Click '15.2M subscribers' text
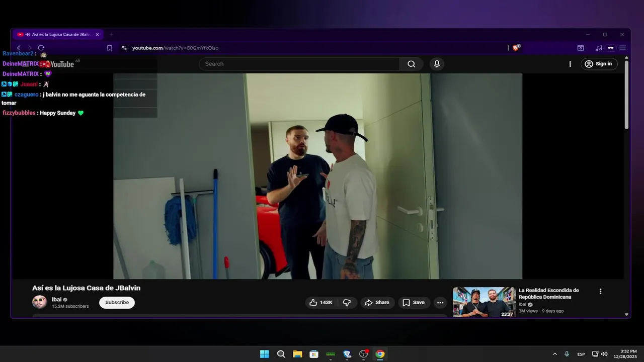Image resolution: width=644 pixels, height=362 pixels. point(70,306)
